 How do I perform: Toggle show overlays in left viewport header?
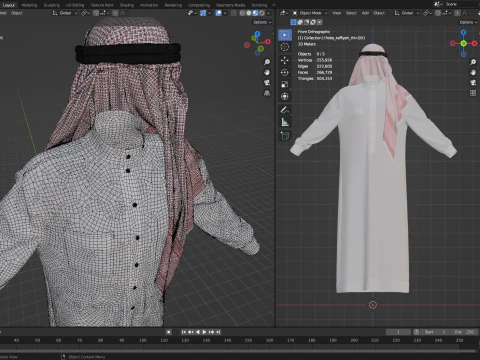pyautogui.click(x=219, y=13)
